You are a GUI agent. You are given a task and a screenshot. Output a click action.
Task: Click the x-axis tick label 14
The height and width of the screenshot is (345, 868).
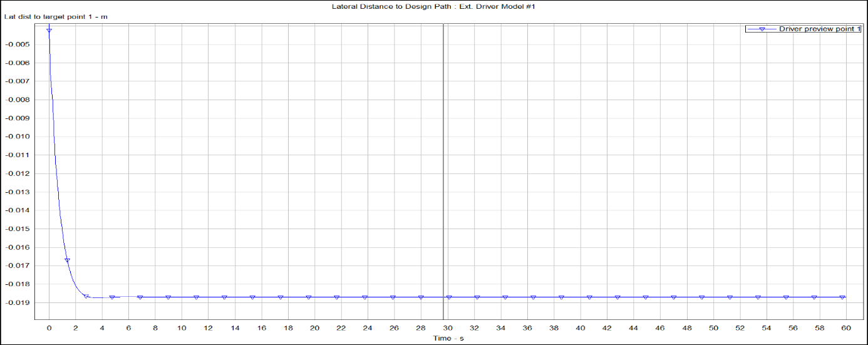pyautogui.click(x=235, y=327)
